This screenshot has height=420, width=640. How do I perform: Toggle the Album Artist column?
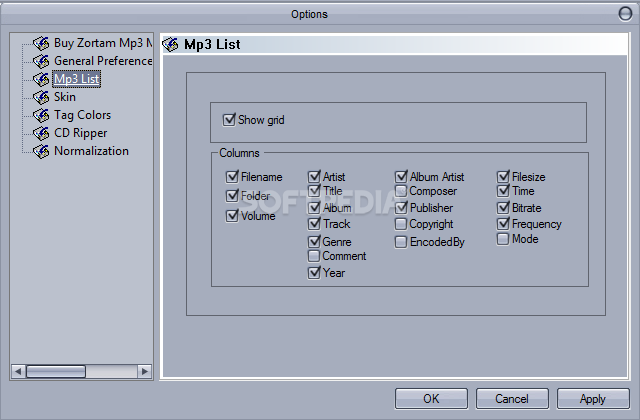click(x=401, y=177)
